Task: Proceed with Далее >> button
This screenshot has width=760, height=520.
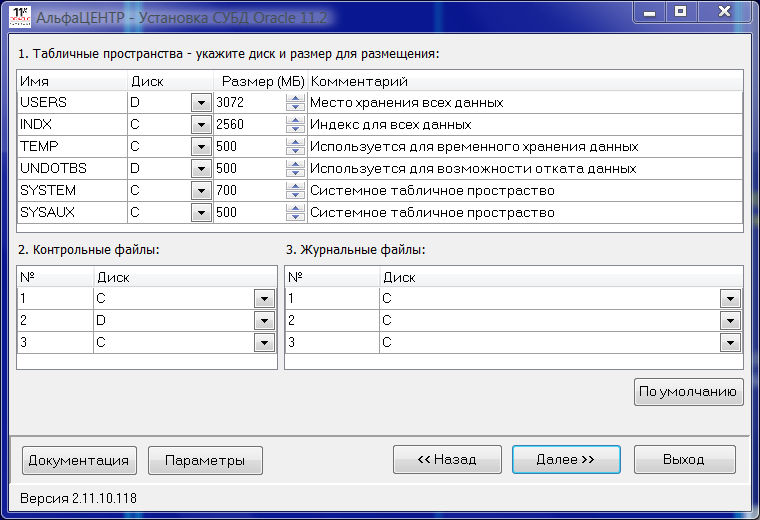Action: [x=566, y=459]
